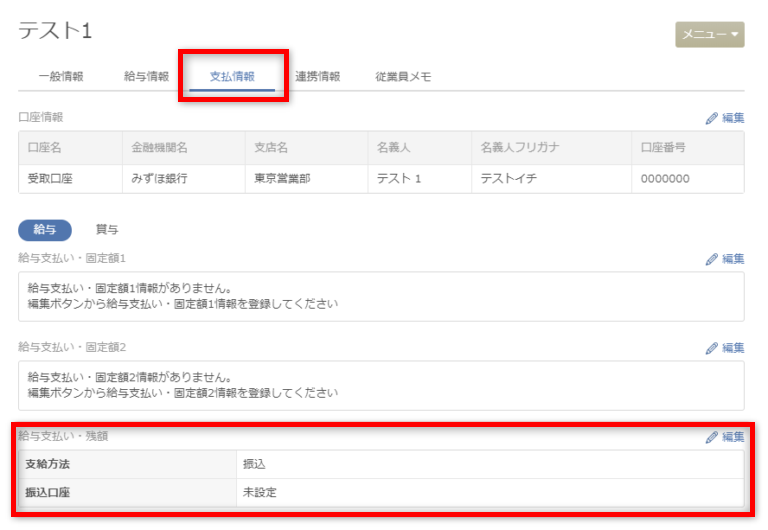Click the 未設定 value for 振込口座

tap(259, 492)
